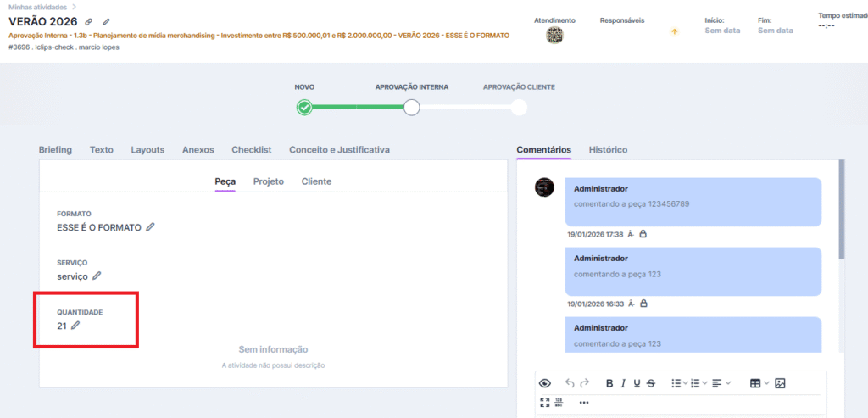Toggle strikethrough formatting in the comment editor
Screen dimensions: 868x418
point(650,383)
